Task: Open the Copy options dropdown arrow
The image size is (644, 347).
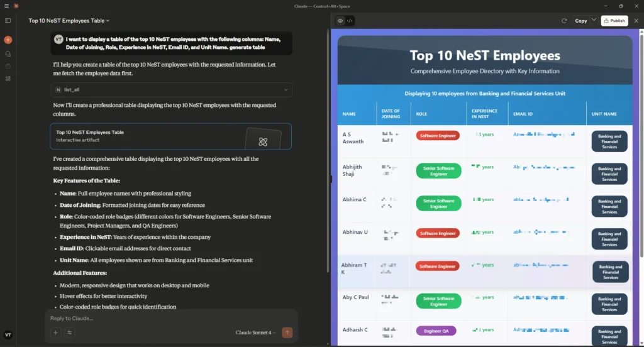Action: 594,20
